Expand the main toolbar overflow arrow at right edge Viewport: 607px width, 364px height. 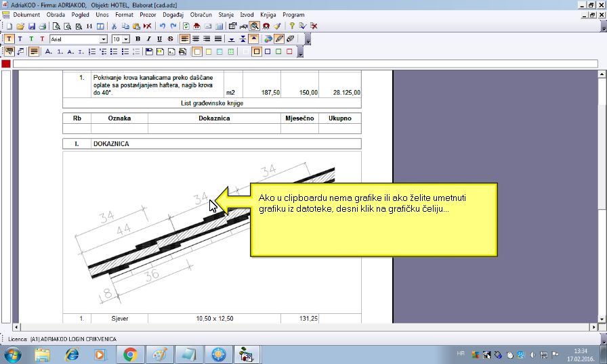604,26
